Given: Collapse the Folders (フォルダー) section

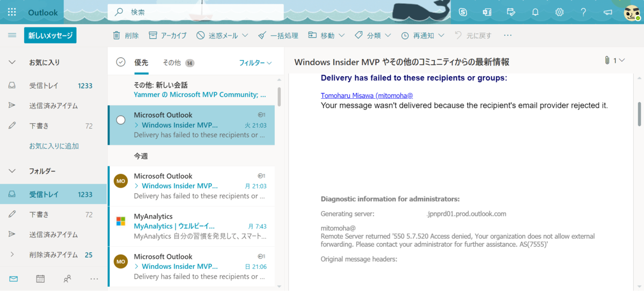Looking at the screenshot, I should click(x=12, y=171).
